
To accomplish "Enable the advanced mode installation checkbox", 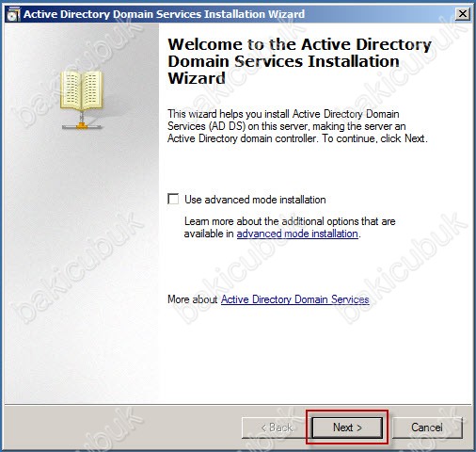I will coord(173,199).
